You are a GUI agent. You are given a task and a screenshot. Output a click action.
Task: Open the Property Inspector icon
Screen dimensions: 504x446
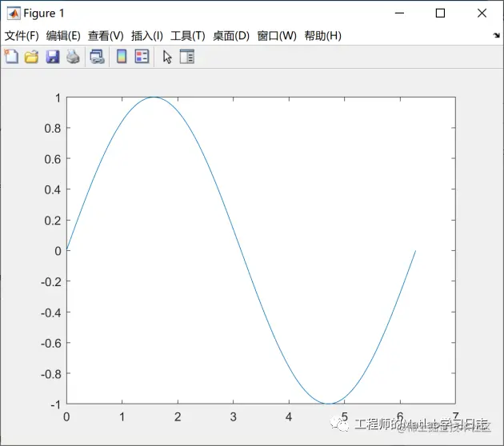click(187, 57)
